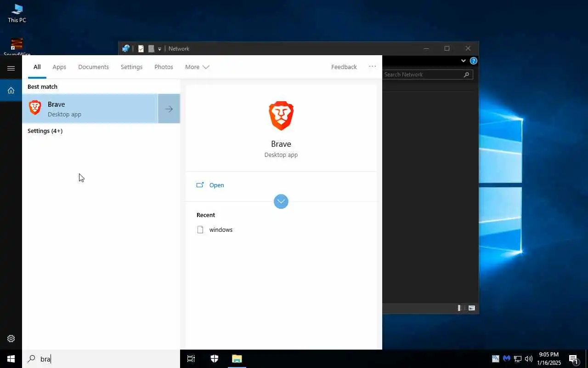Screen dimensions: 588x368
Task: Open File Explorer from the taskbar
Action: point(237,359)
